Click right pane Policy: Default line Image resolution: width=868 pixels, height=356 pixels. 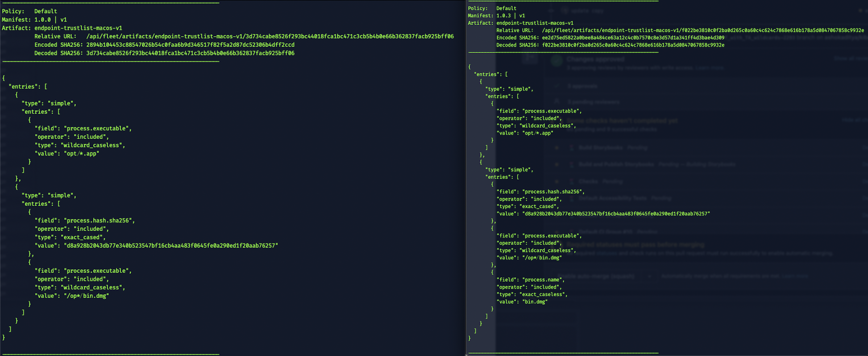pyautogui.click(x=492, y=8)
